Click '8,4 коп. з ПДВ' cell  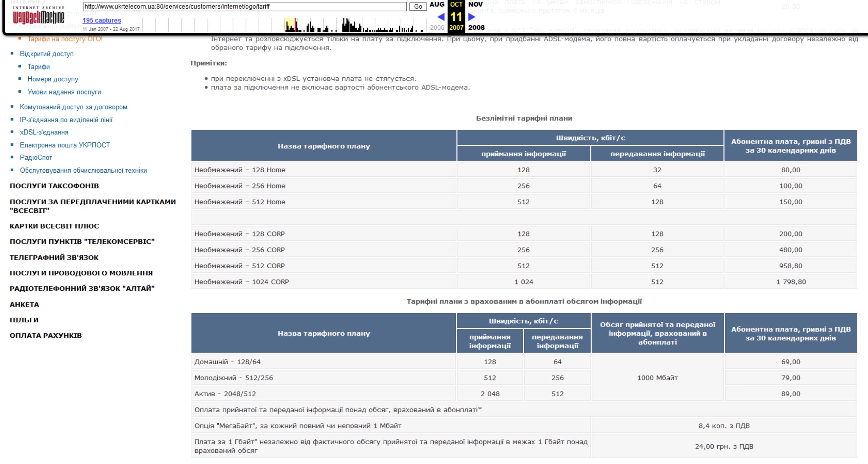724,426
